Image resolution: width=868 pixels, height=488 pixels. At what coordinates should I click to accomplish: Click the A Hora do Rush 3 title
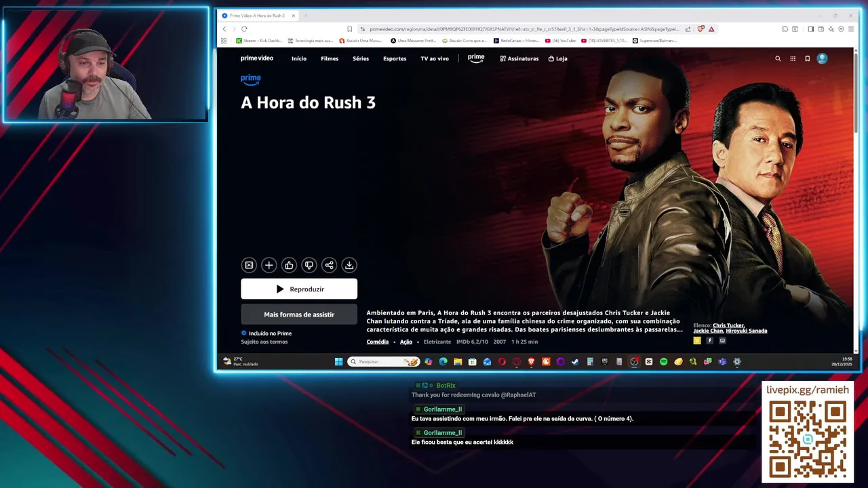coord(308,102)
